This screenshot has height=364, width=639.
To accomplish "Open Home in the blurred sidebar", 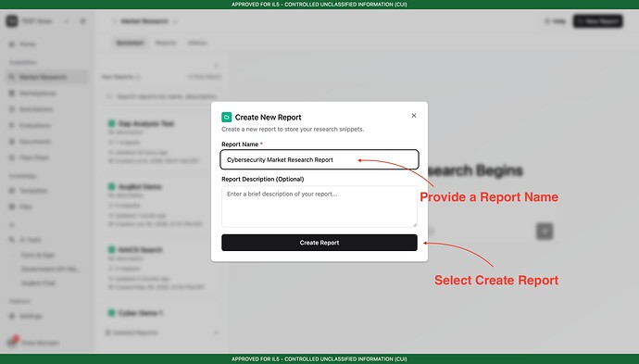I will pos(23,44).
